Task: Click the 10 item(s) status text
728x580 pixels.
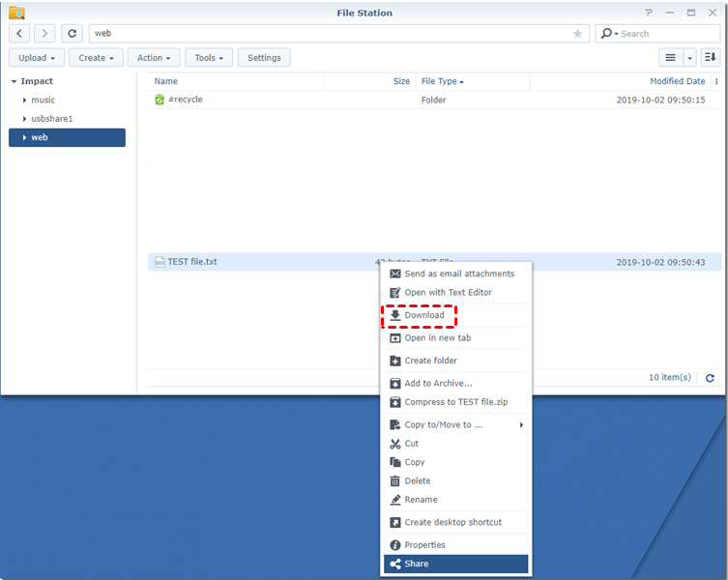Action: [x=669, y=378]
